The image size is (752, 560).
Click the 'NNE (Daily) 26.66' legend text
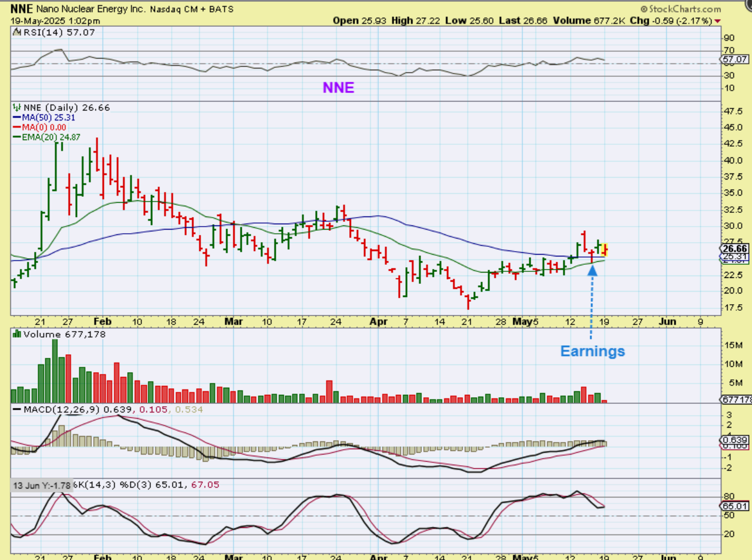[x=66, y=107]
